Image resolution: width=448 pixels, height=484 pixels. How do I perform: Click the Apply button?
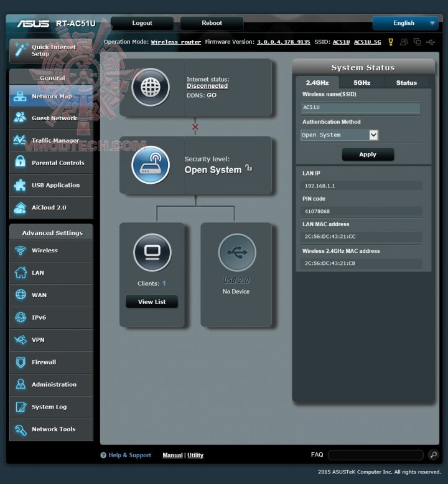[x=368, y=154]
